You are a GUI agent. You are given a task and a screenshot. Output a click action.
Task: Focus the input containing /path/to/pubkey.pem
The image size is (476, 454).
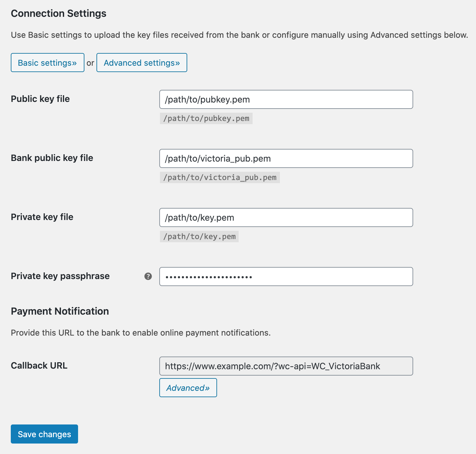(286, 99)
